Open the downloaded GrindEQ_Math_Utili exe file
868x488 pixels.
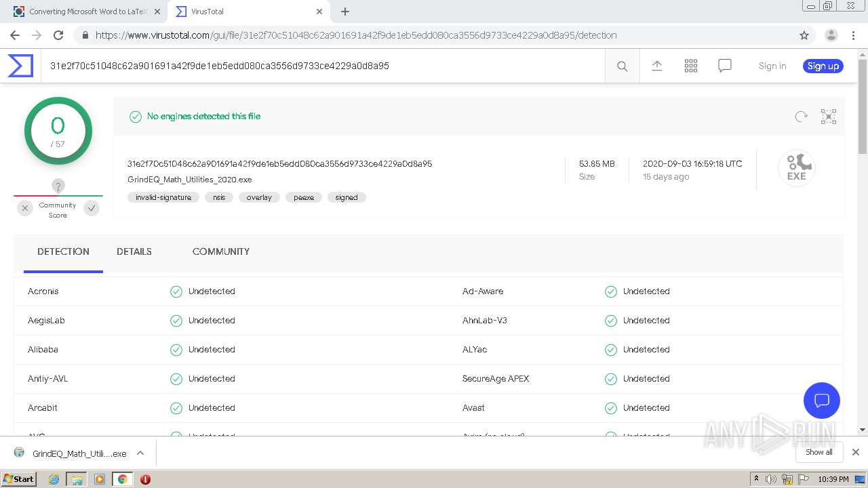79,453
